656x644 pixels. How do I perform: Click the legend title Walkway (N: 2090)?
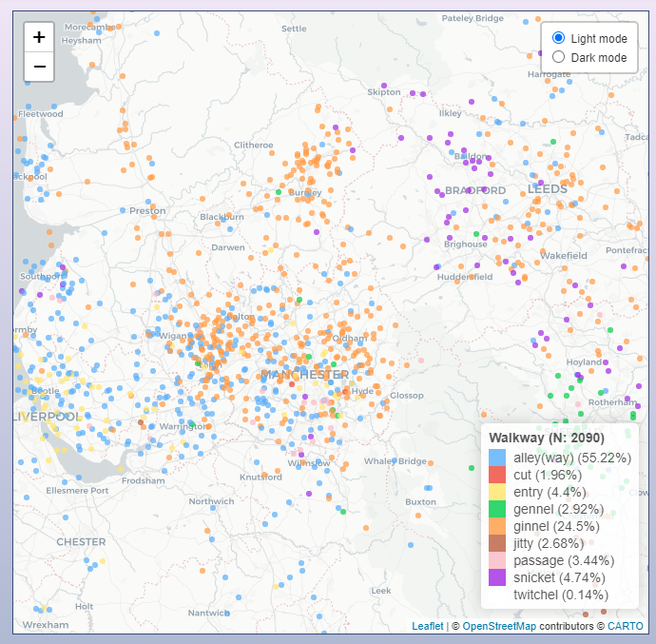pos(547,438)
